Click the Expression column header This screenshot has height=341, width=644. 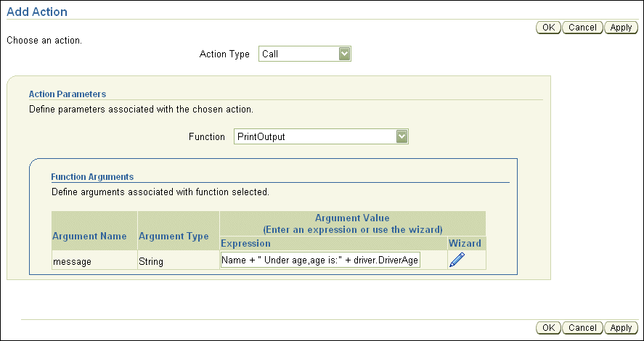pos(245,243)
